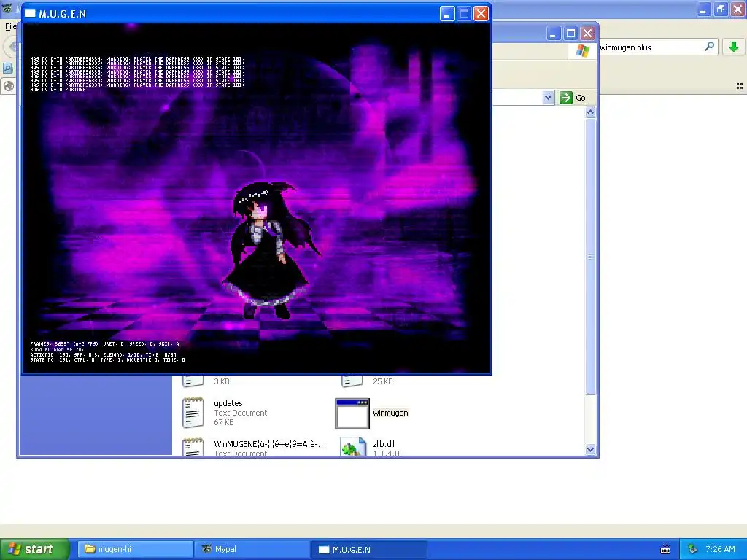Select the 25 KB document icon
747x560 pixels.
click(x=352, y=381)
